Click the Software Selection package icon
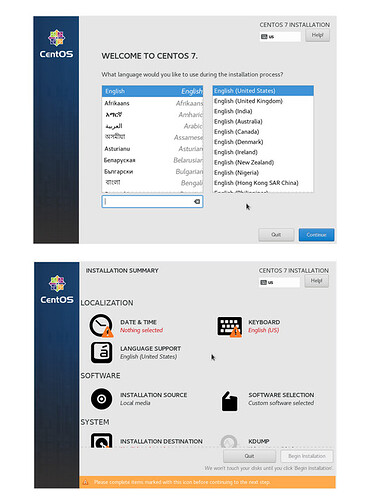The image size is (388, 500). point(229,401)
